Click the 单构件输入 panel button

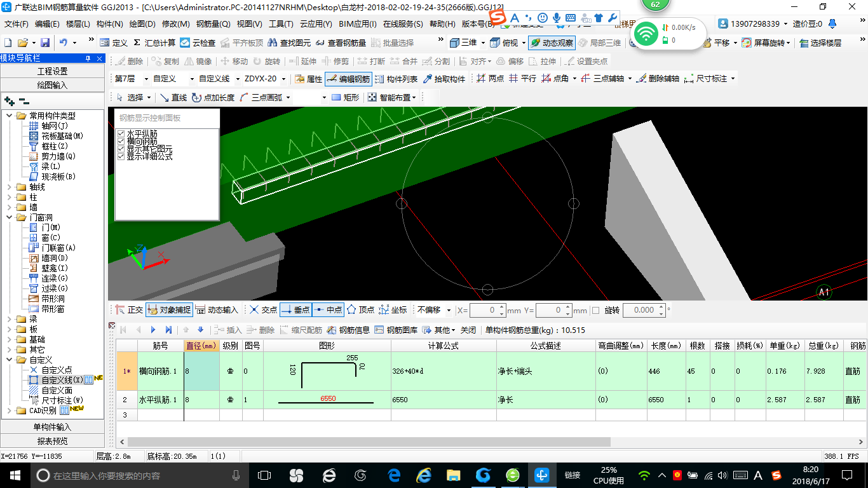(x=52, y=427)
